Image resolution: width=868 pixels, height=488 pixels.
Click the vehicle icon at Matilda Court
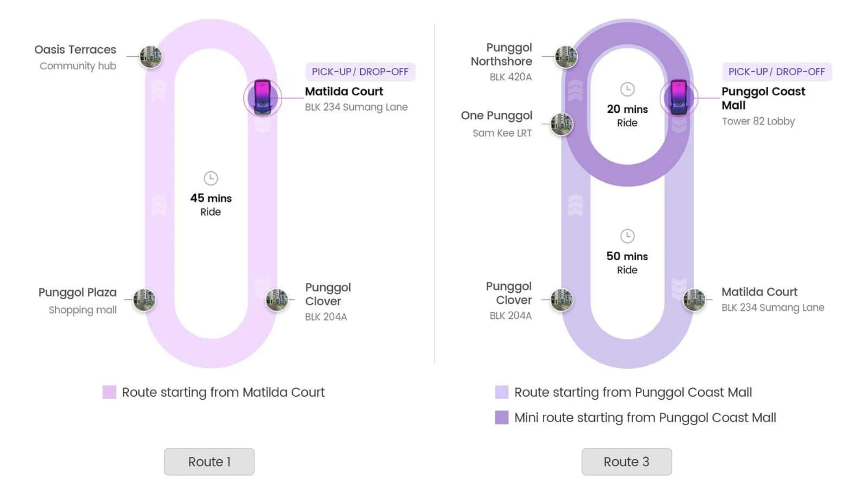click(x=263, y=97)
